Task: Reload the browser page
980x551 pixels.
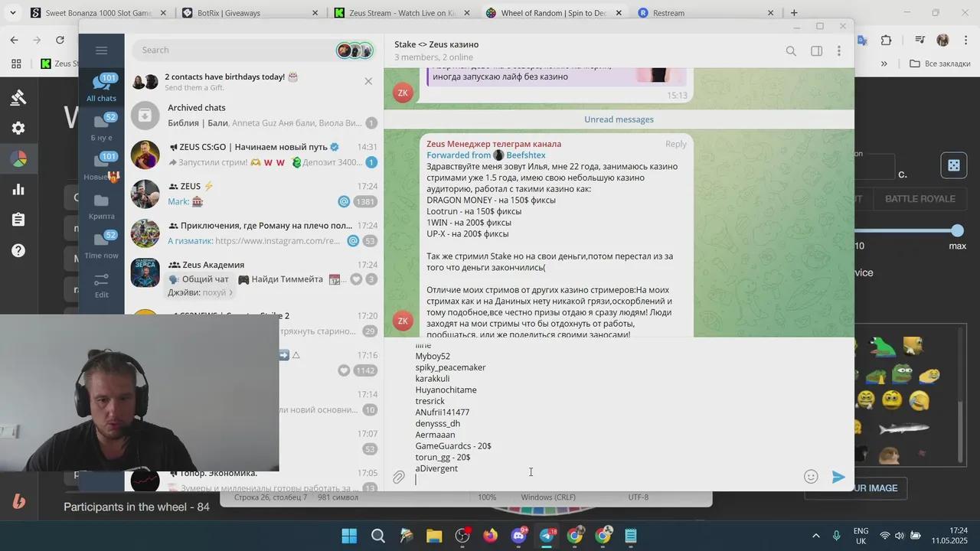Action: pos(60,40)
